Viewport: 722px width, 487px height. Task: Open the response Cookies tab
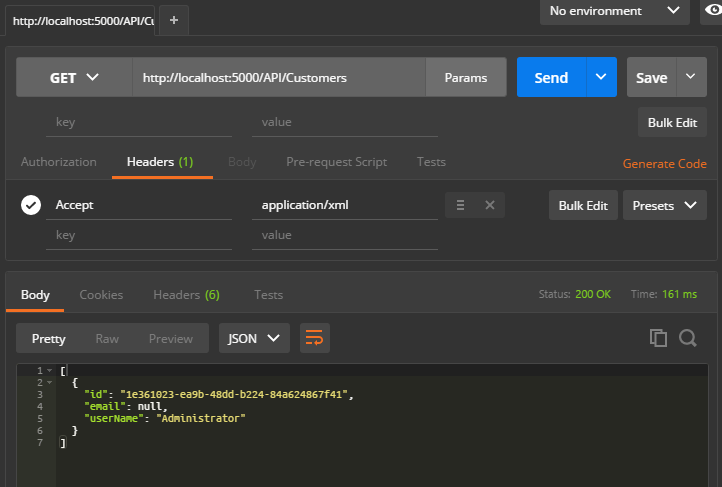pyautogui.click(x=101, y=295)
